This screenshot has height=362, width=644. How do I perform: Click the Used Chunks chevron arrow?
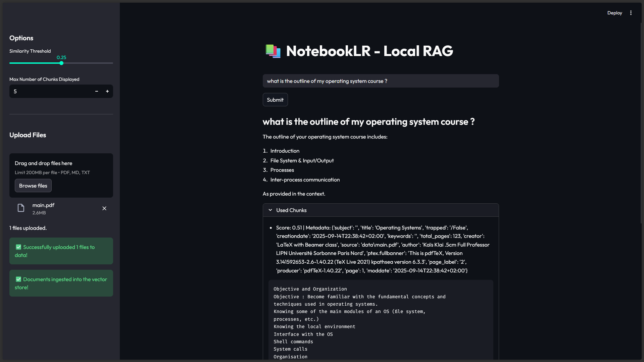tap(270, 210)
